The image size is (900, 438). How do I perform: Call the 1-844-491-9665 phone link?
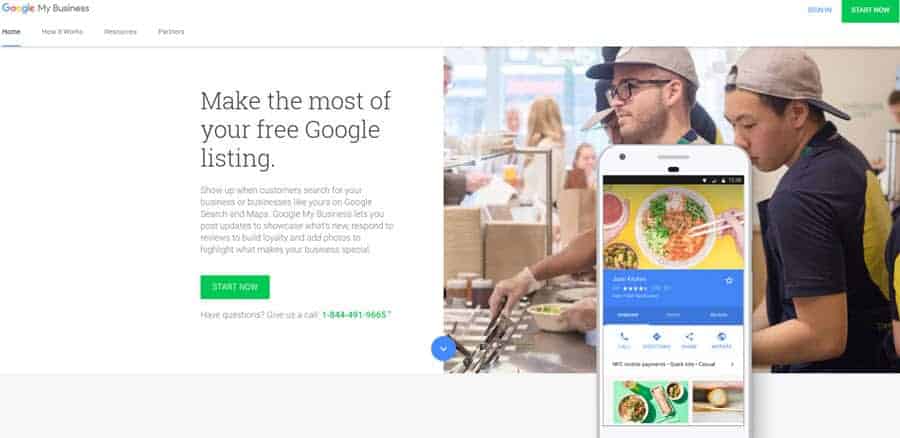[x=354, y=315]
